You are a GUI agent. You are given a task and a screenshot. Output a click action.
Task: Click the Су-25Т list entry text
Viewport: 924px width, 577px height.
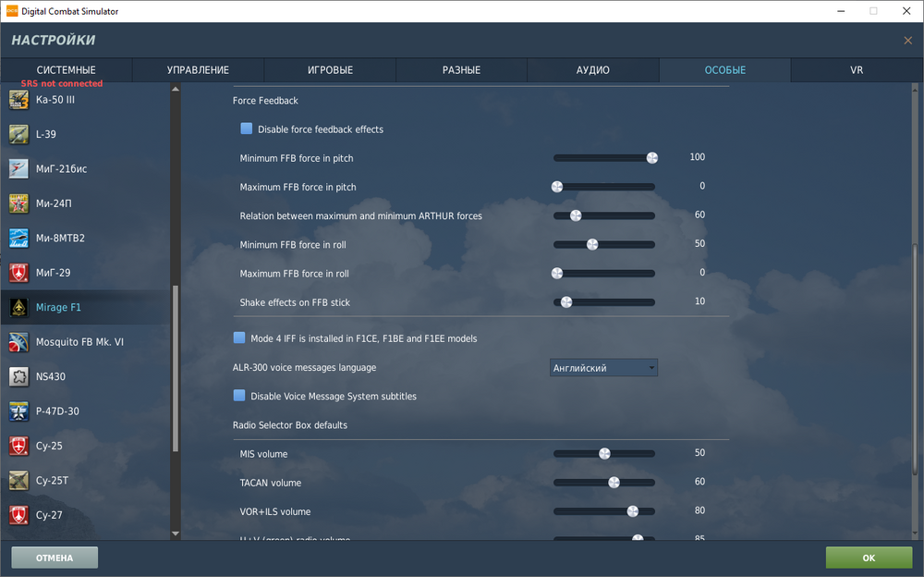(52, 480)
